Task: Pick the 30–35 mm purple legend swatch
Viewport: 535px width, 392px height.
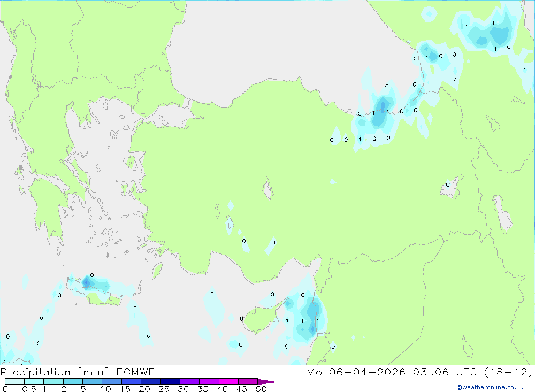Action: (x=190, y=381)
